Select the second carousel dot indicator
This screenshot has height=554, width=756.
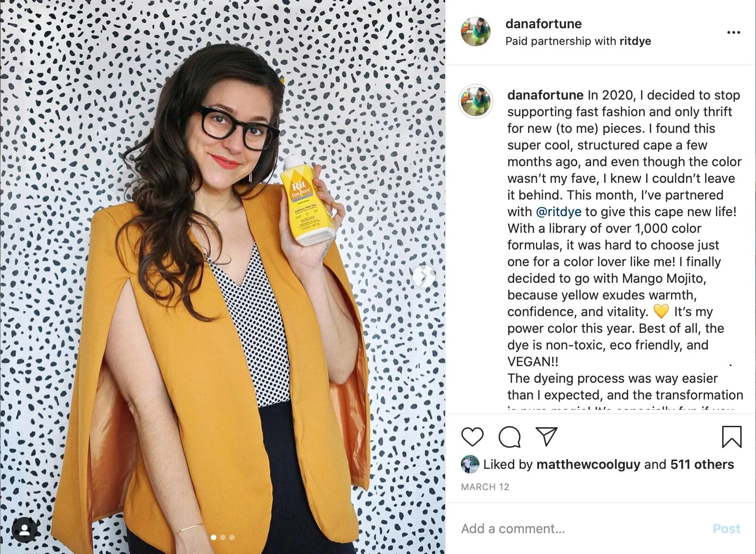click(223, 537)
